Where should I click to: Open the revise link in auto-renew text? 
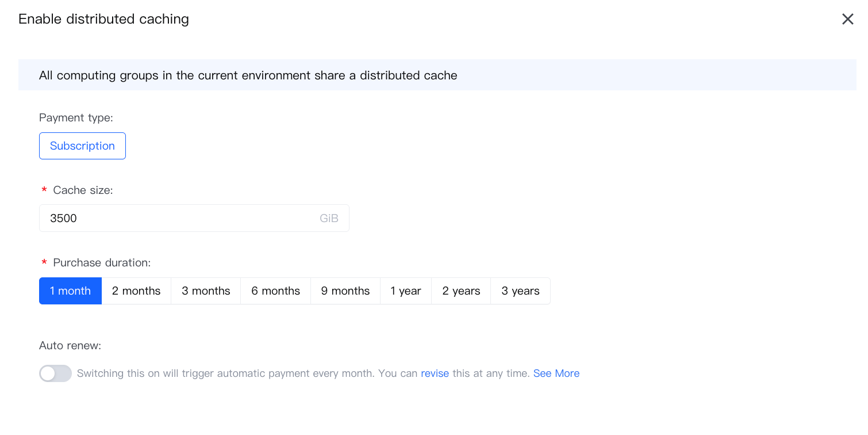(x=435, y=373)
